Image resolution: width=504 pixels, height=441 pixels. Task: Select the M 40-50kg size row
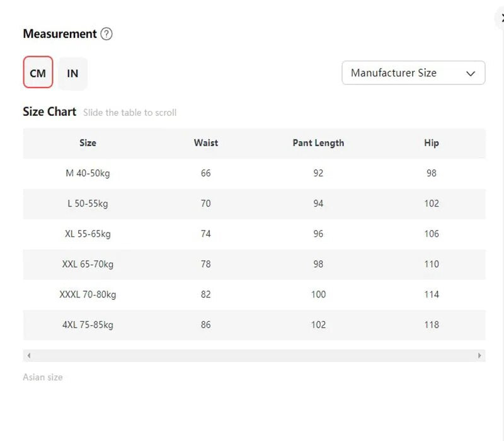[88, 173]
